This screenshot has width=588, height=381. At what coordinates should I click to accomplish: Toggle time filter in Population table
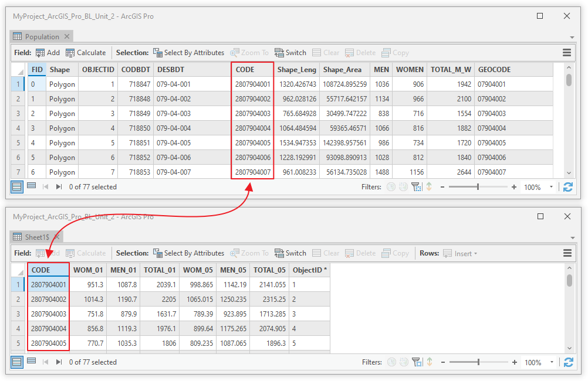[x=391, y=186]
